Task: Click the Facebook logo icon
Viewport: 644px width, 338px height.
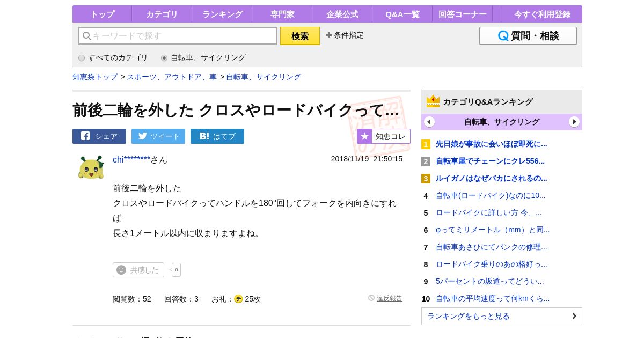Action: 85,136
